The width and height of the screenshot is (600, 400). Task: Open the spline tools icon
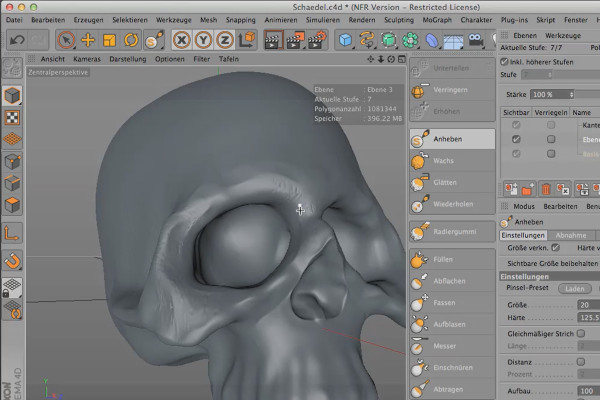point(367,40)
